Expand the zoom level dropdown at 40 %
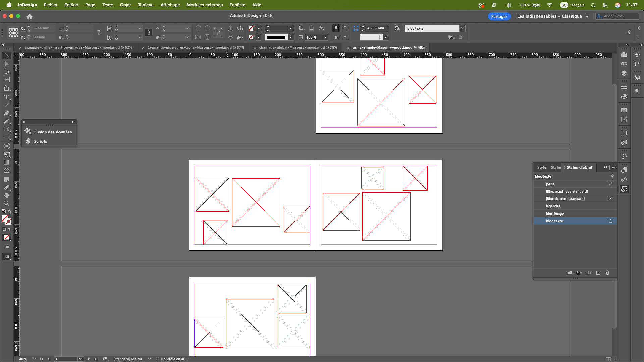The width and height of the screenshot is (644, 362). coord(35,359)
